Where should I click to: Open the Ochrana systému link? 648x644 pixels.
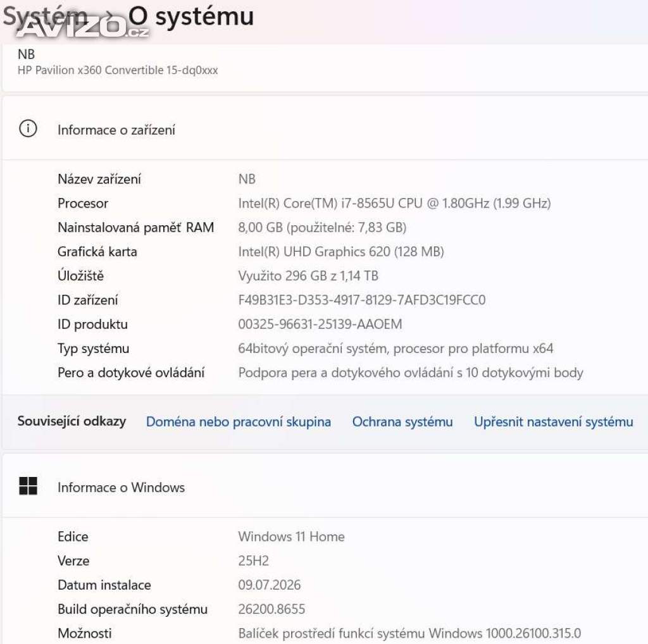point(402,422)
